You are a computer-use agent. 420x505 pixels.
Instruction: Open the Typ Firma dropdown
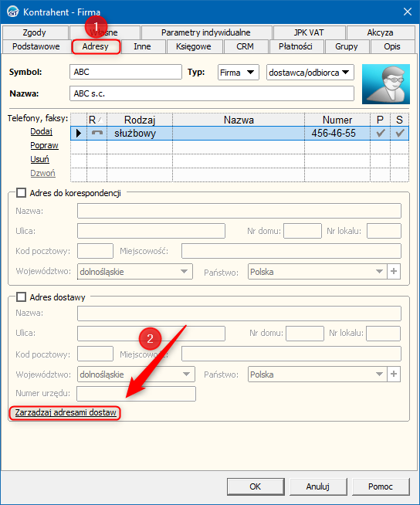[x=239, y=73]
